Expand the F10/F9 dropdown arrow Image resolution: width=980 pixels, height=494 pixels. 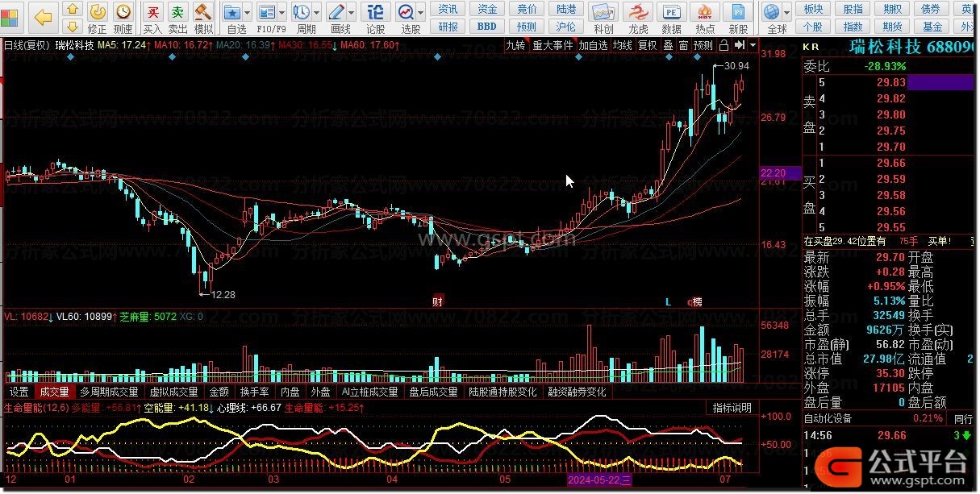(x=281, y=12)
